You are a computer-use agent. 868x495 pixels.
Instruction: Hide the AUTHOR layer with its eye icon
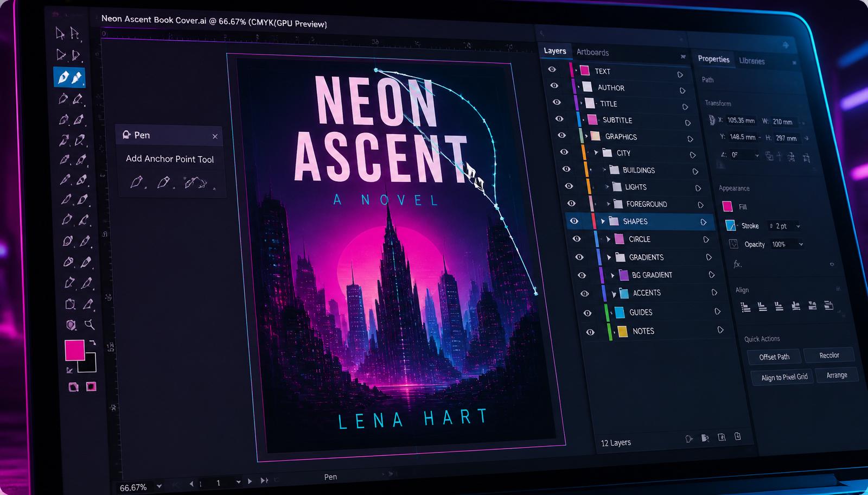point(554,86)
